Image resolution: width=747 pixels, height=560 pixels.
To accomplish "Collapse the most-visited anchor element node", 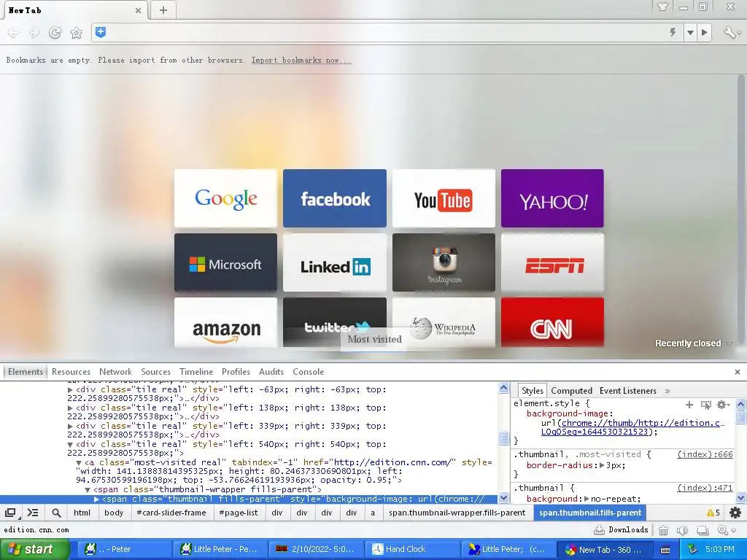I will (79, 462).
